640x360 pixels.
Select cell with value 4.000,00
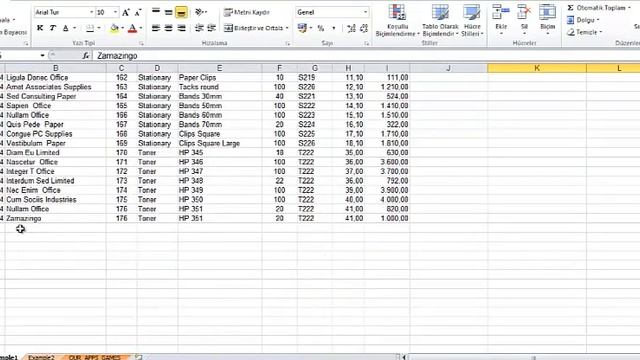[387, 200]
